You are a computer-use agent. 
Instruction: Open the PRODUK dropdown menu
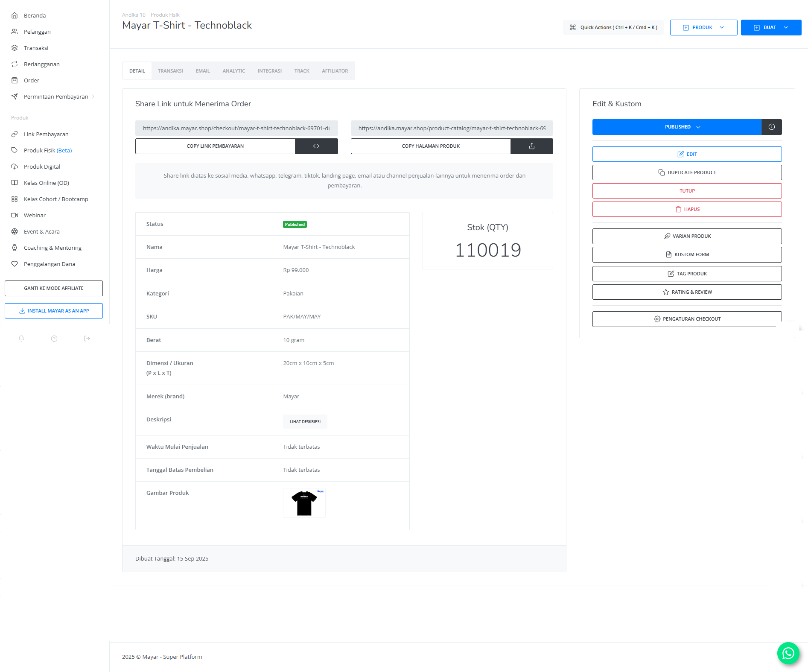point(703,27)
